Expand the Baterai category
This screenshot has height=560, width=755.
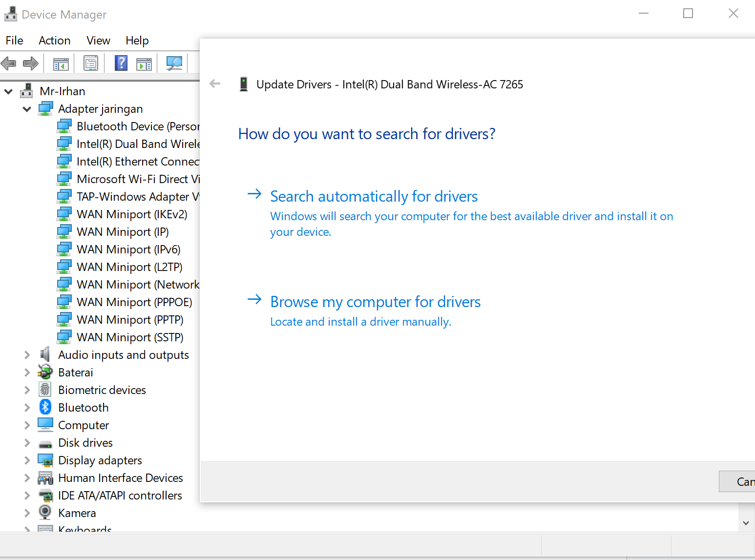pyautogui.click(x=27, y=373)
